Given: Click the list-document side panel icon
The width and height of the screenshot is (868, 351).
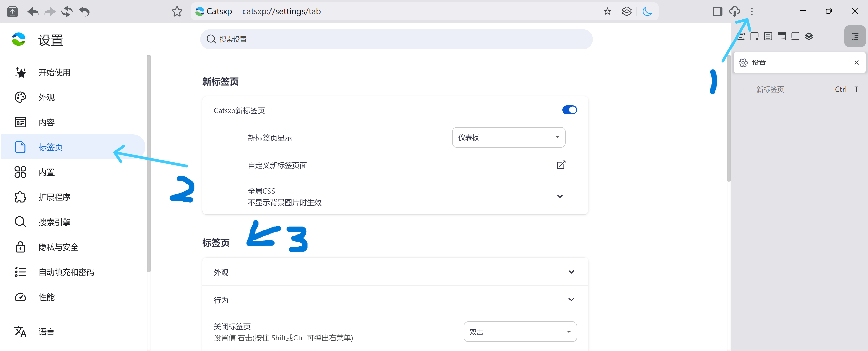Looking at the screenshot, I should (768, 36).
